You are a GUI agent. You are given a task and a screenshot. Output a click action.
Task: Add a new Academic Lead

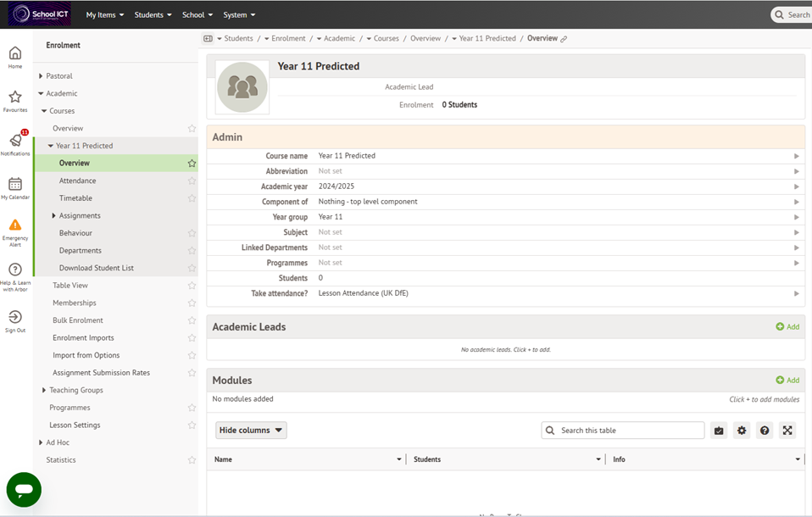coord(787,327)
